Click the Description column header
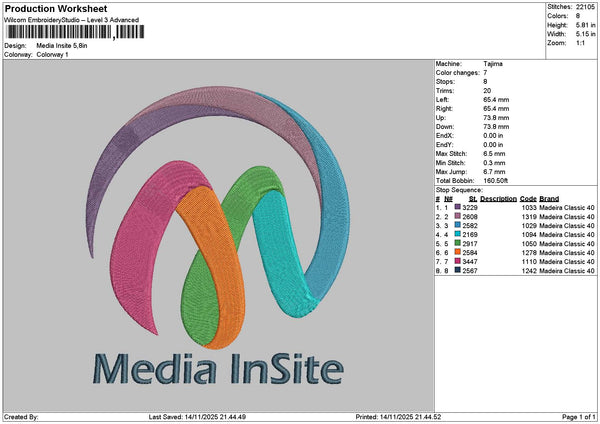This screenshot has width=600, height=424. tap(498, 199)
